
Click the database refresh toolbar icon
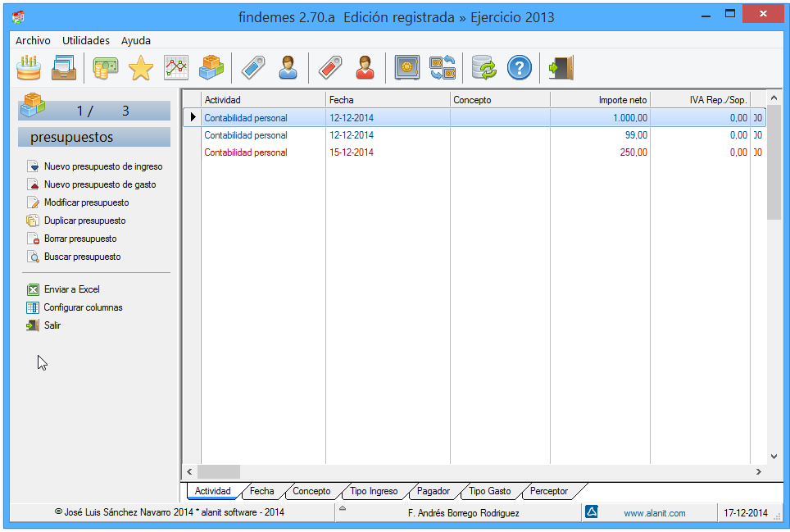pos(484,67)
